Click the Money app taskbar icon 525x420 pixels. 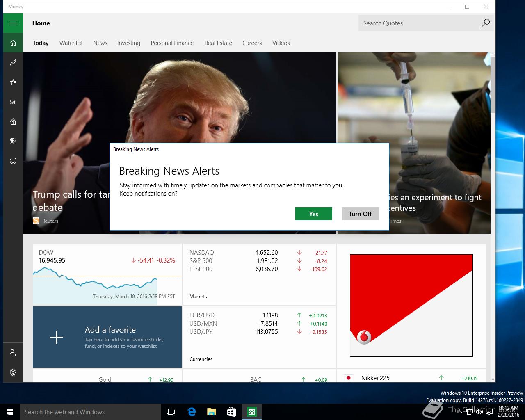[x=251, y=412]
